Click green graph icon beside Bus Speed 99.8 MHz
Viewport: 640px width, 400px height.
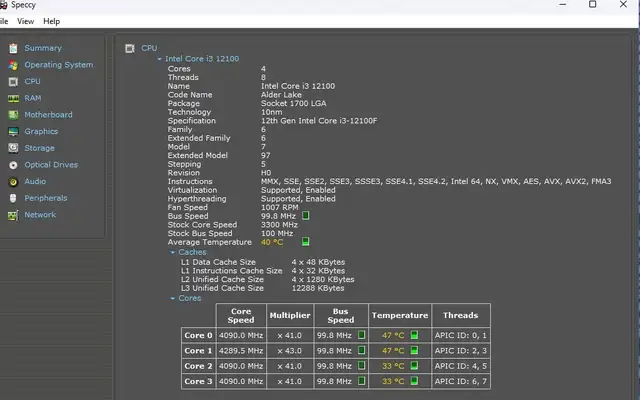pyautogui.click(x=305, y=216)
